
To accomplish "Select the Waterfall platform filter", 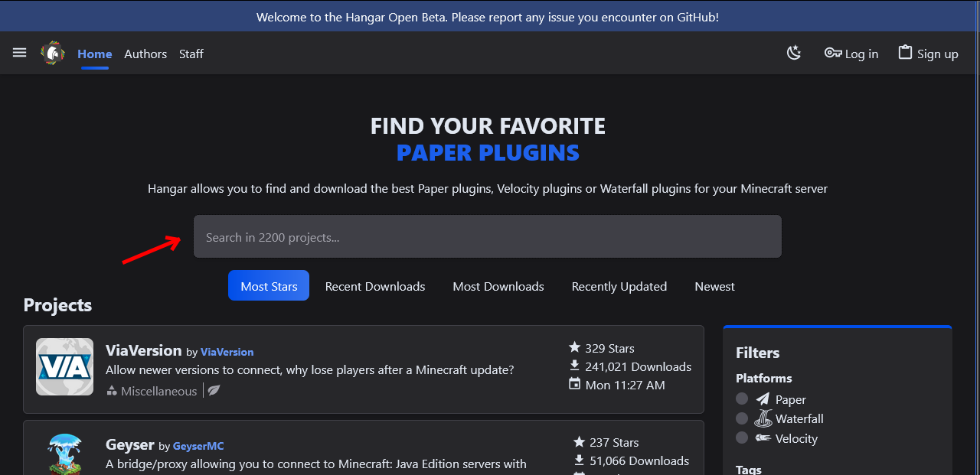I will tap(742, 418).
